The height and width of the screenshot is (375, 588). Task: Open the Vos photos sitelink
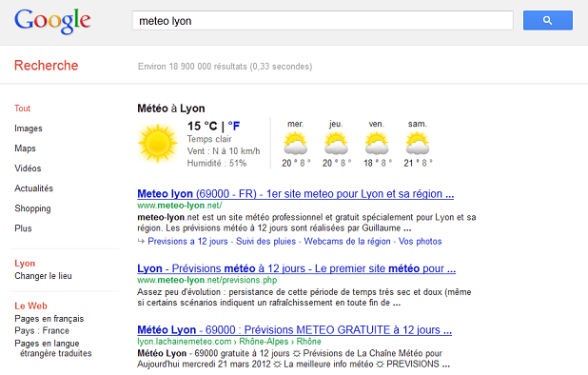click(x=420, y=241)
